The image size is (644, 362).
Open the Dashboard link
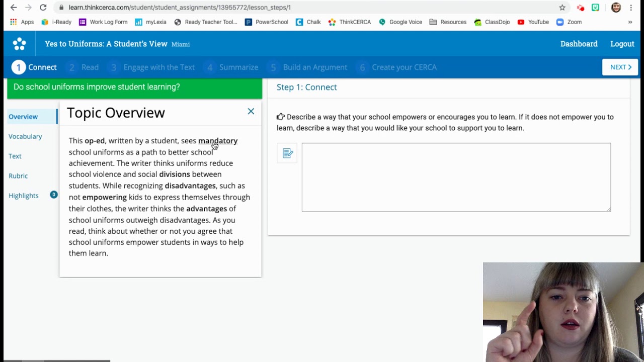(x=579, y=44)
